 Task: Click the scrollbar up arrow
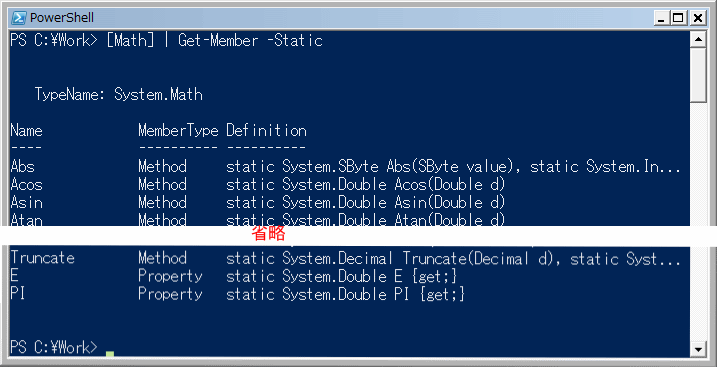click(698, 40)
